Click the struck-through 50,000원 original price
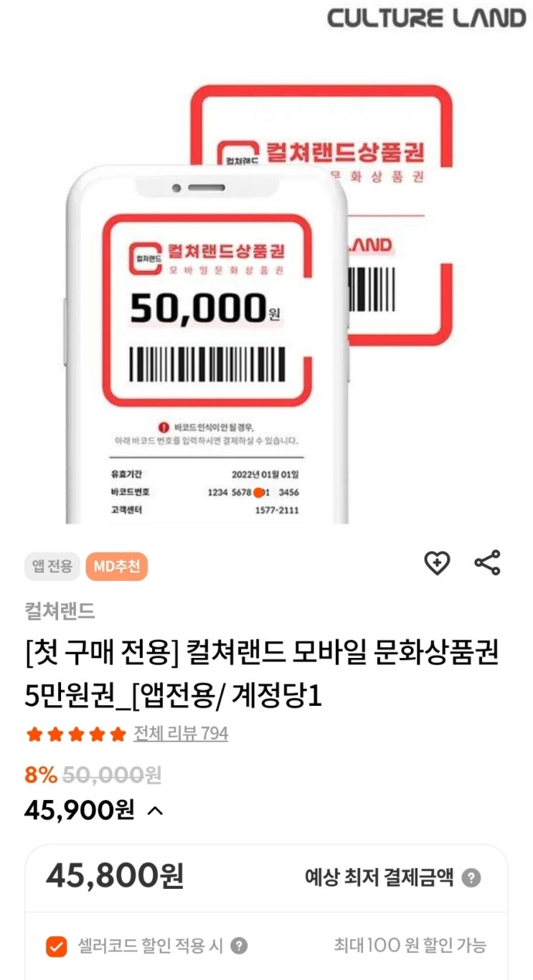 (112, 776)
